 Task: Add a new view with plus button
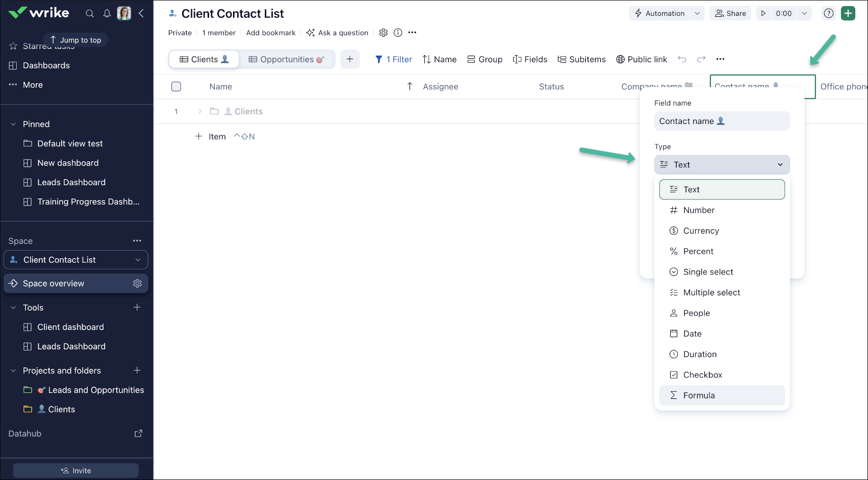[x=350, y=59]
